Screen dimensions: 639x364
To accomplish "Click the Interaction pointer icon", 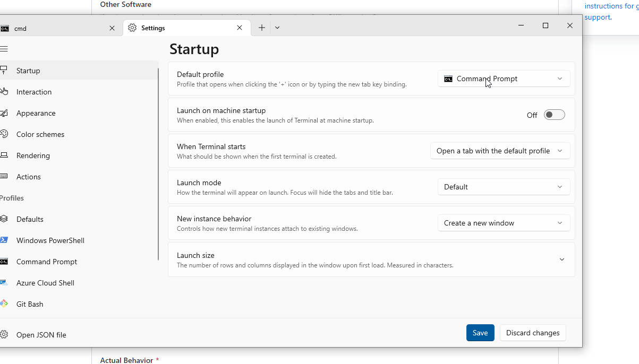I will [4, 92].
